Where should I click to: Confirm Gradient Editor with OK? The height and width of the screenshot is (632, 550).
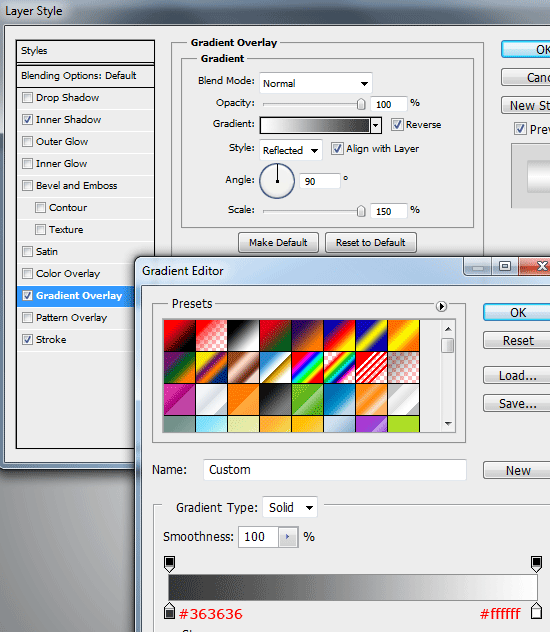coord(517,313)
